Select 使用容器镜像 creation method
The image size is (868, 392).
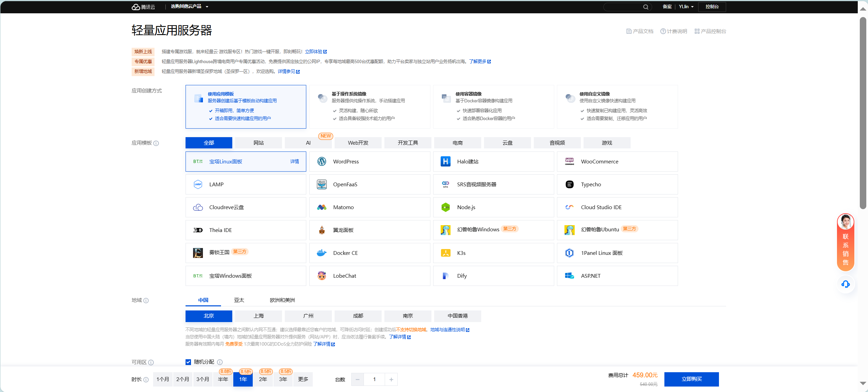(493, 107)
